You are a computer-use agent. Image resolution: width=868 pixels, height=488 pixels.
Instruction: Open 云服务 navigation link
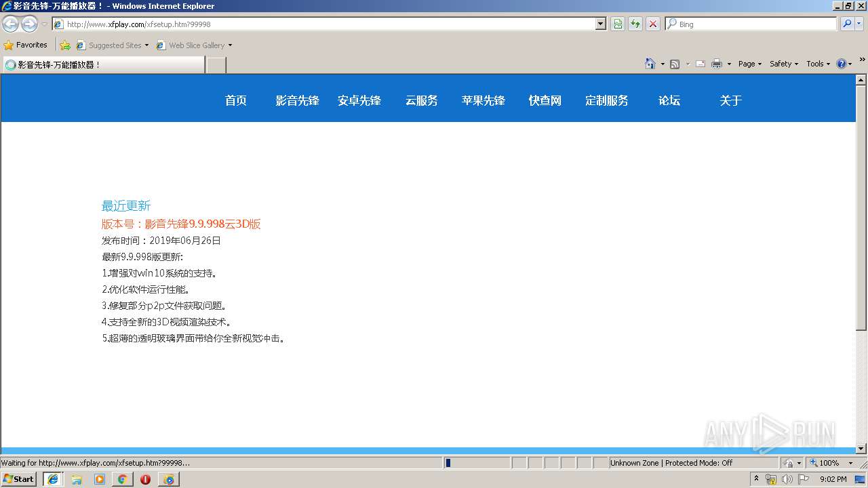point(422,100)
